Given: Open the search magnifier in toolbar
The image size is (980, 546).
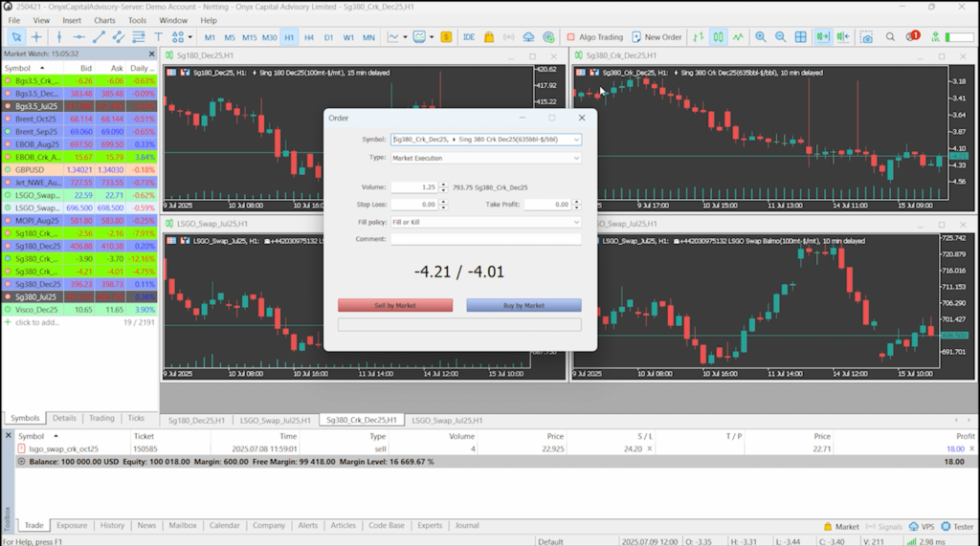Looking at the screenshot, I should 890,37.
